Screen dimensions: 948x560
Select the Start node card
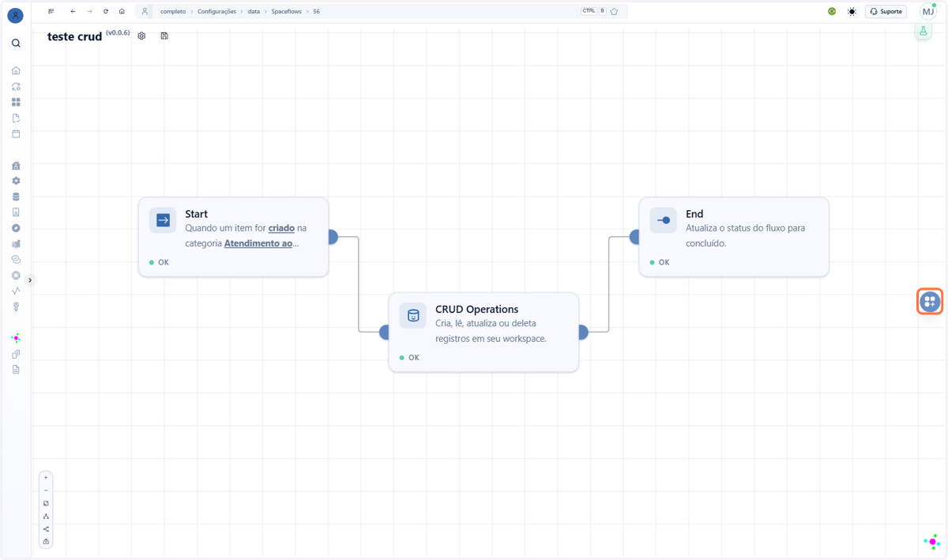pyautogui.click(x=234, y=237)
